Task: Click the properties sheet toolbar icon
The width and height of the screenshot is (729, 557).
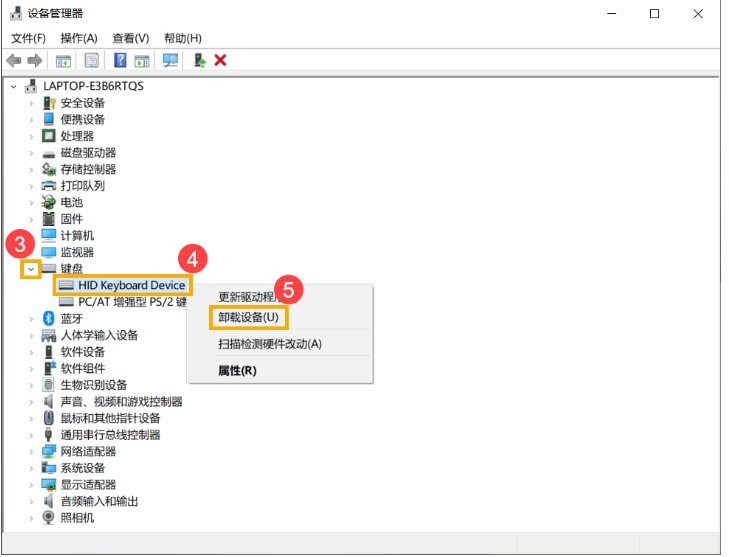Action: tap(91, 60)
